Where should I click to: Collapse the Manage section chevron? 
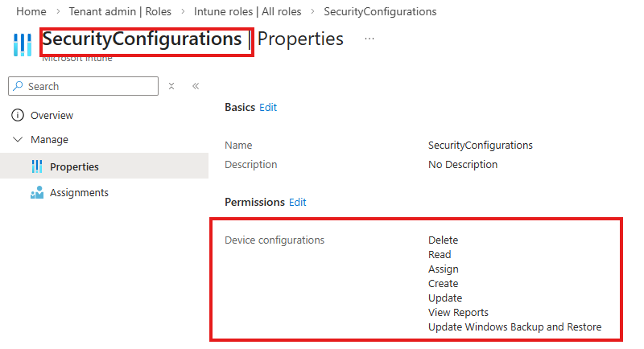(18, 140)
